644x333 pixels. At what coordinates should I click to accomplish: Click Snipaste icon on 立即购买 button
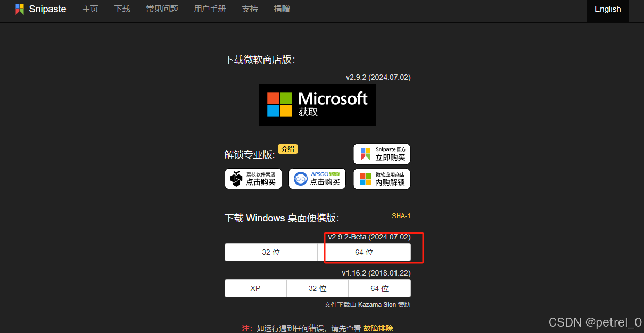[x=365, y=154]
